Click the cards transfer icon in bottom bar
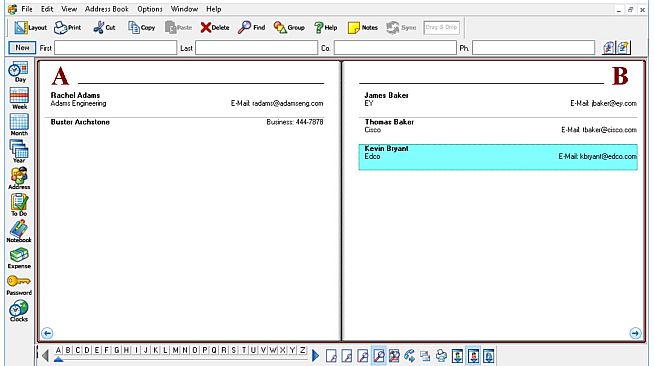The width and height of the screenshot is (654, 366). coord(425,356)
